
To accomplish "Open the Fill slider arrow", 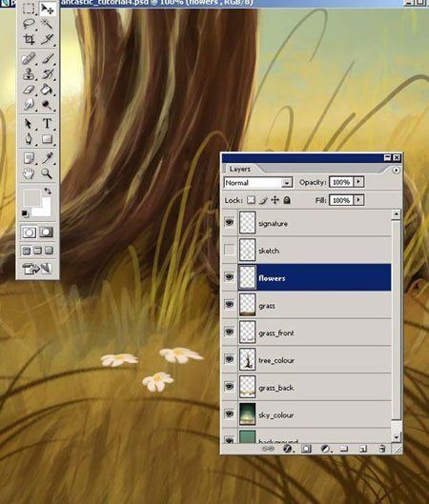I will click(x=358, y=200).
